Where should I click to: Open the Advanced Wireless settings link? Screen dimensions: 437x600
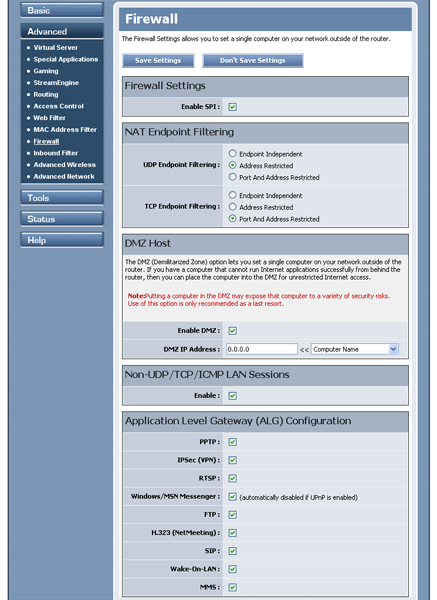(64, 165)
